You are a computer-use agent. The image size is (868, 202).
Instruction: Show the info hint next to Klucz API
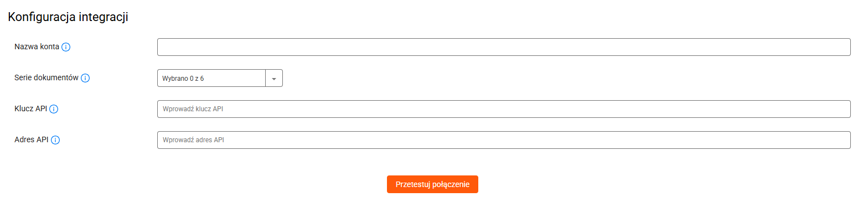[x=54, y=109]
